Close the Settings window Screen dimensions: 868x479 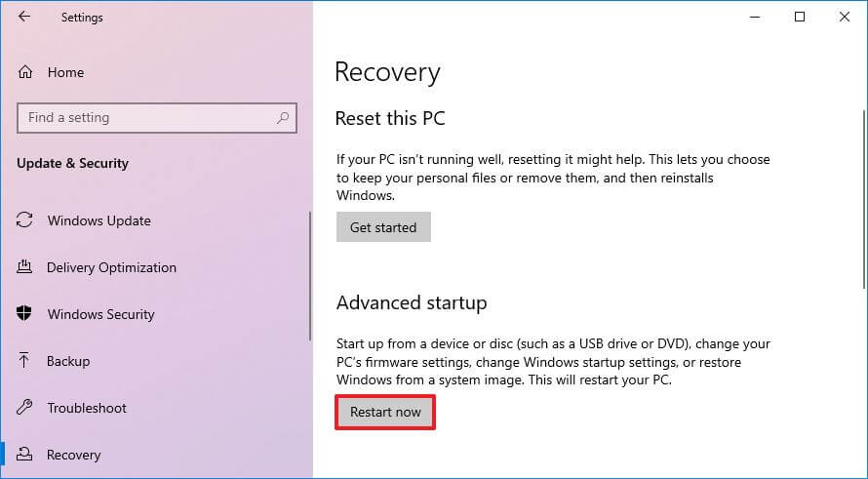coord(844,17)
